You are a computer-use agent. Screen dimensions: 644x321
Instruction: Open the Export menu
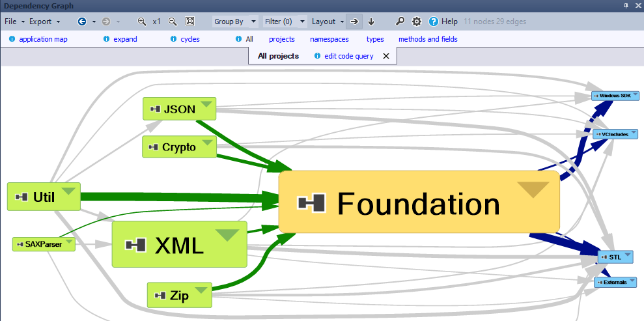coord(45,21)
